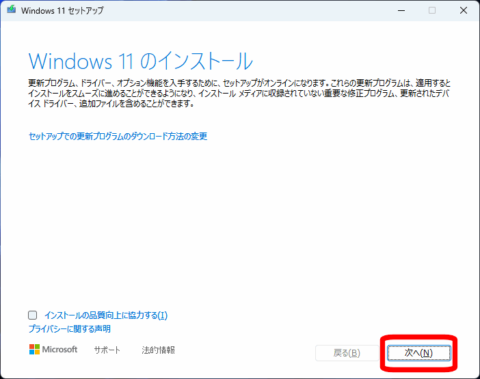Minimize the Windows 11 セットアップ window

(401, 10)
